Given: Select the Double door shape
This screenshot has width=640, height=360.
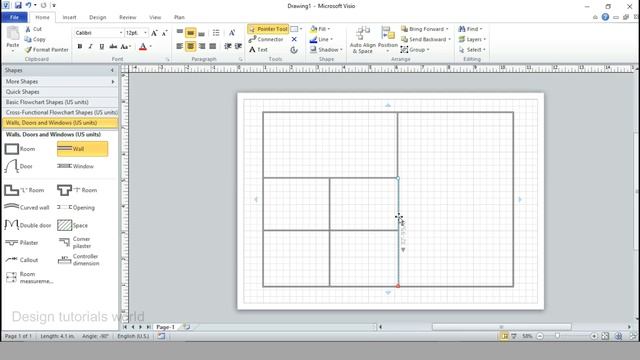Looking at the screenshot, I should [28, 225].
